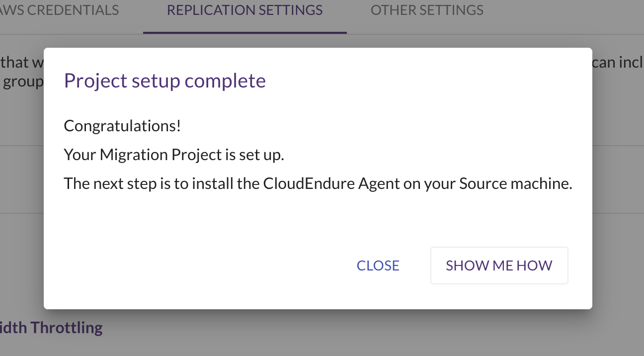This screenshot has width=644, height=356.
Task: Select the Replication Settings tab
Action: (x=244, y=10)
